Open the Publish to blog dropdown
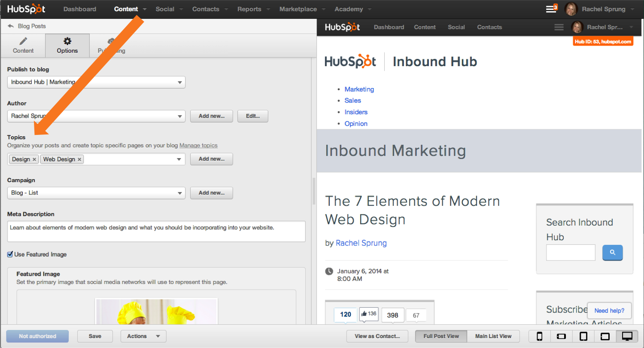The image size is (644, 348). [x=96, y=82]
